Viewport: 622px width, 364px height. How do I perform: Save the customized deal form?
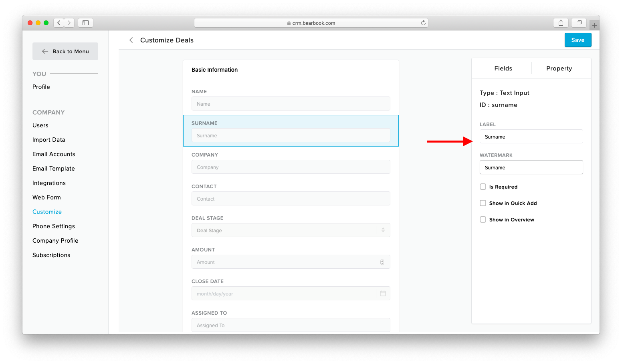pyautogui.click(x=578, y=40)
